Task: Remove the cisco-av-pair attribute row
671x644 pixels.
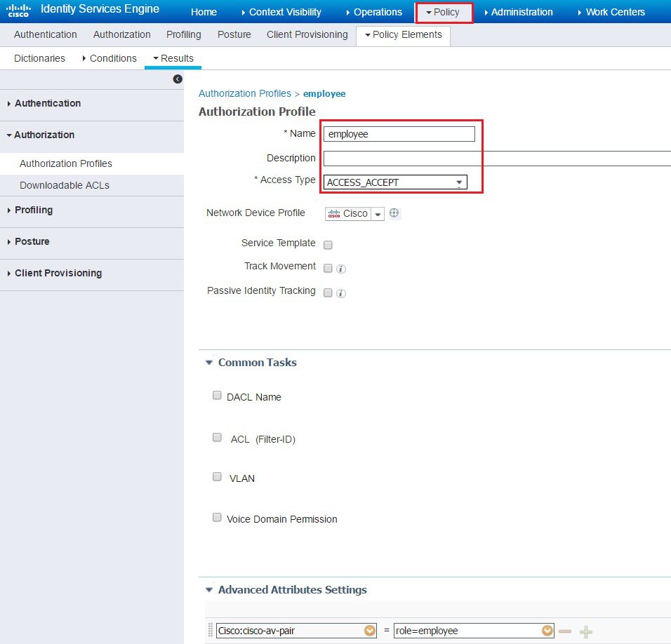Action: coord(565,631)
